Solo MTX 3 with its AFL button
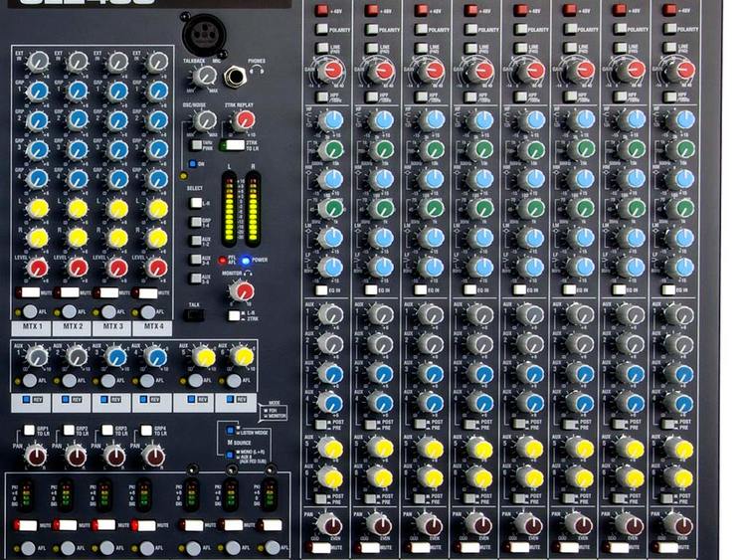The image size is (746, 560). (x=108, y=311)
